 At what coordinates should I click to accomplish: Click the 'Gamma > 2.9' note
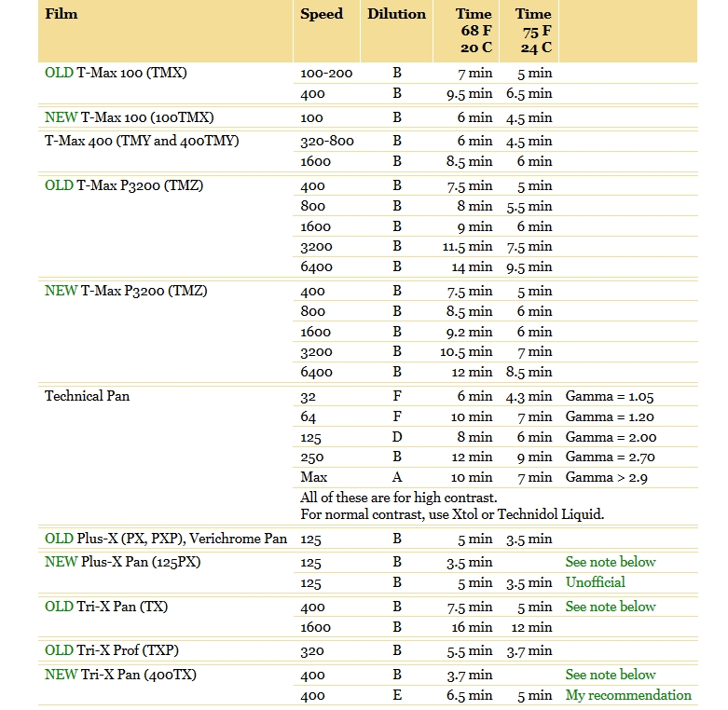[606, 477]
